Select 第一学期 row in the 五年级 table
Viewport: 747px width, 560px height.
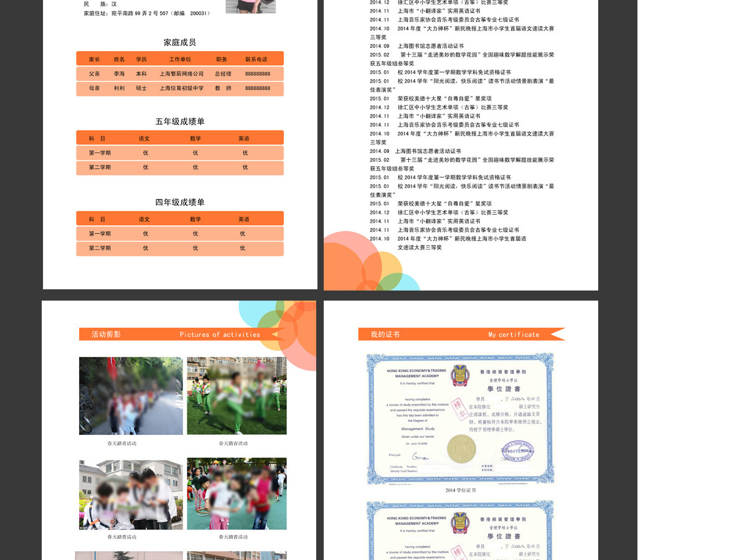point(180,153)
